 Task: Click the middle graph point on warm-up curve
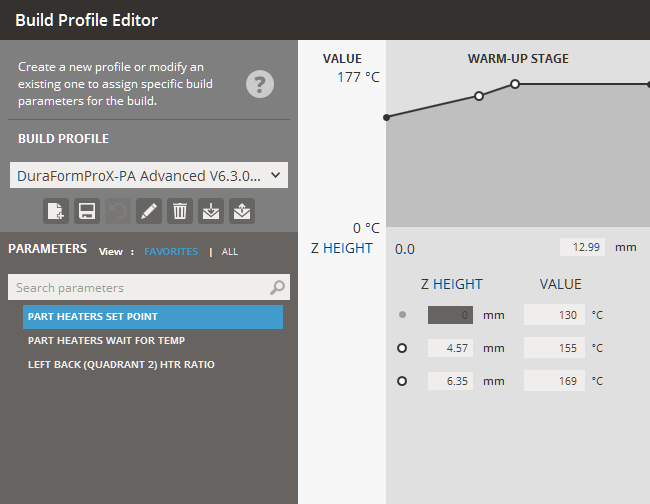479,96
